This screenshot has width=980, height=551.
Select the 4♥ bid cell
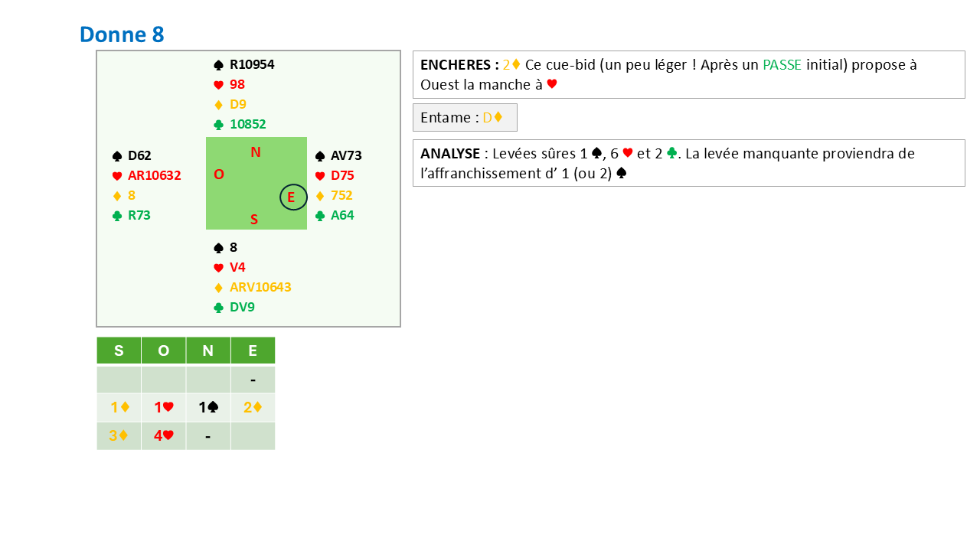click(x=163, y=436)
